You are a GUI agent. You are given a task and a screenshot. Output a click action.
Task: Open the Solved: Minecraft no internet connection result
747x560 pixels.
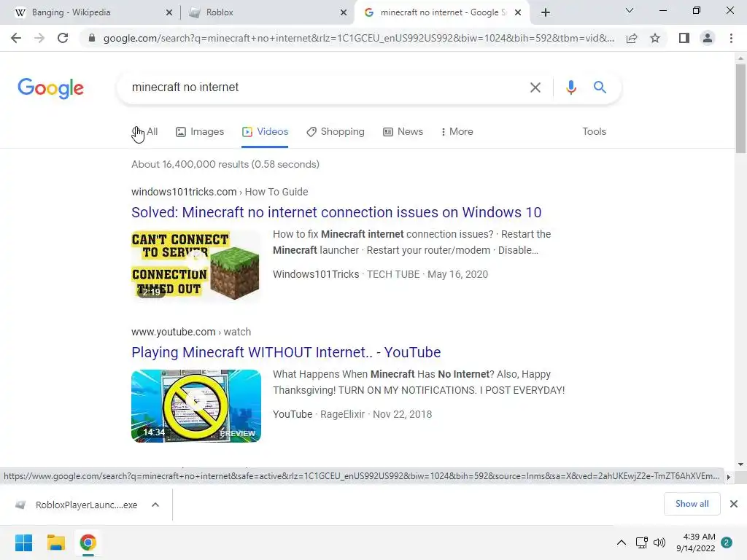coord(336,212)
